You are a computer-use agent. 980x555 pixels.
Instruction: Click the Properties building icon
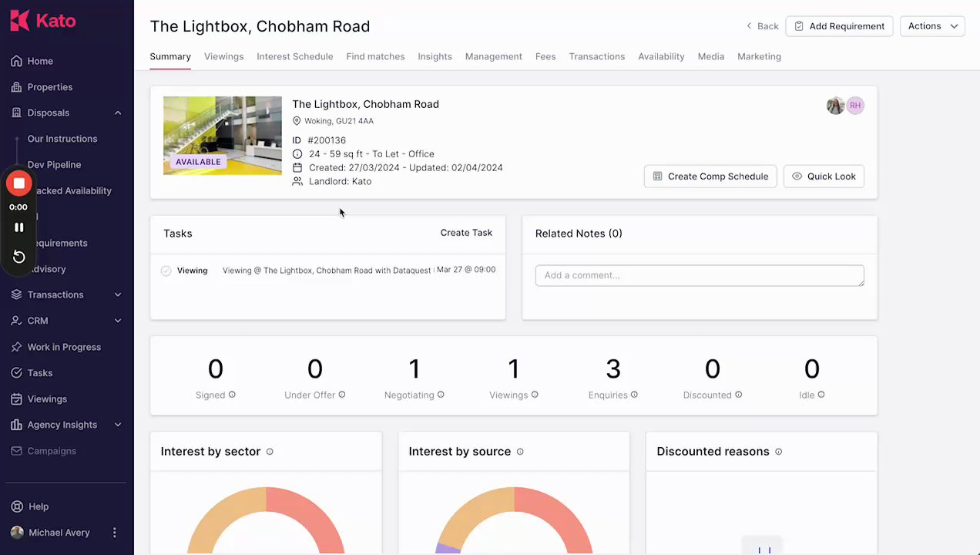(16, 87)
